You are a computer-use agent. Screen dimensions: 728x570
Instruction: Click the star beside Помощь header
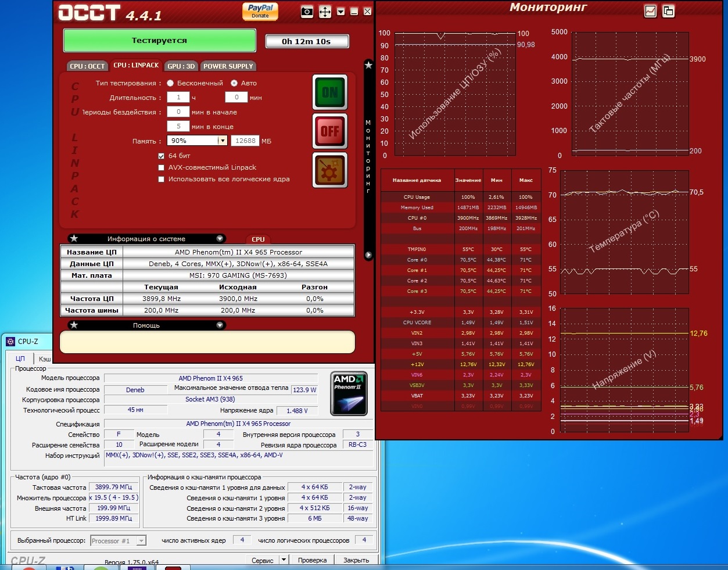[x=74, y=325]
